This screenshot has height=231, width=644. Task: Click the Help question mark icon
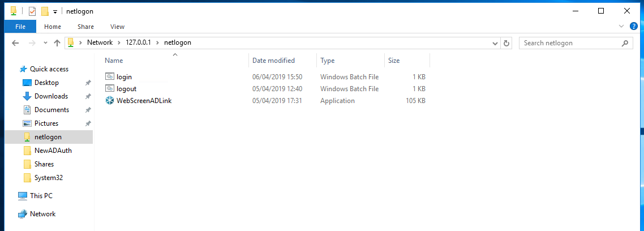coord(634,27)
